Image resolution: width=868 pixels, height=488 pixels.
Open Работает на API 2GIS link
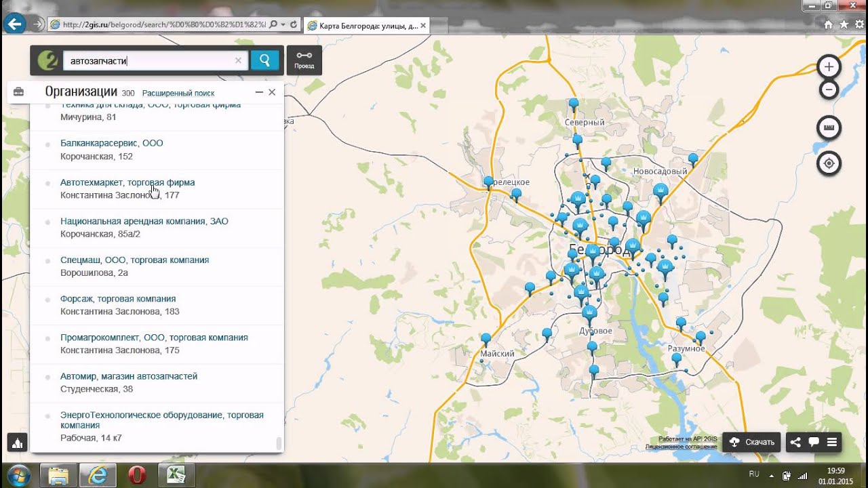coord(687,439)
